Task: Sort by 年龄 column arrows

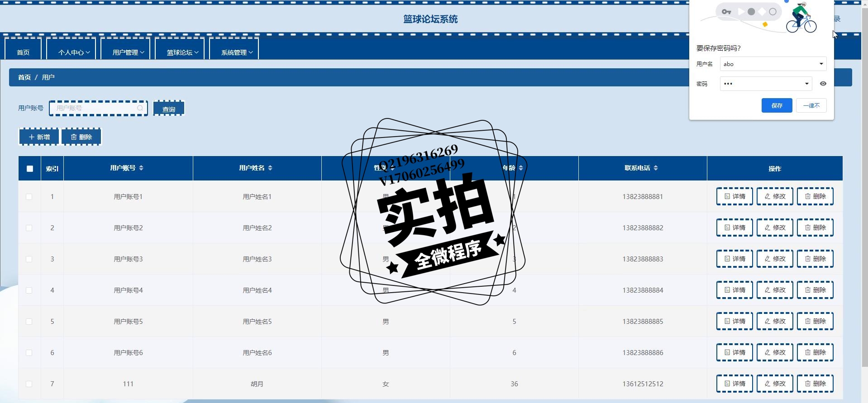Action: pos(521,168)
